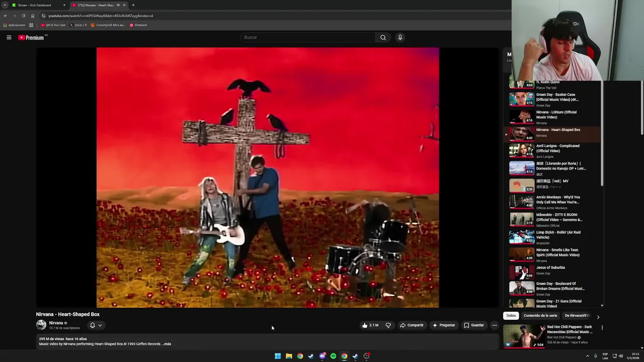Open Crunchyroll bookmark

coord(108,25)
